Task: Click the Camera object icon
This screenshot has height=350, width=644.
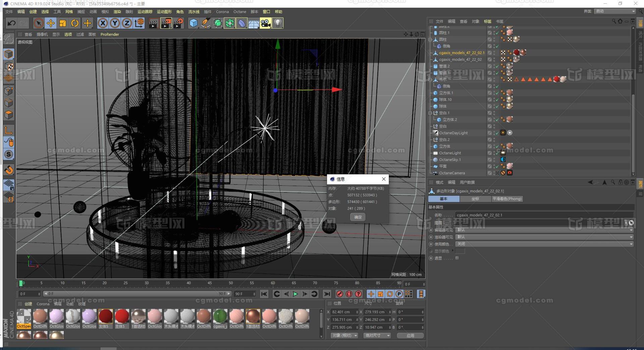Action: 266,23
